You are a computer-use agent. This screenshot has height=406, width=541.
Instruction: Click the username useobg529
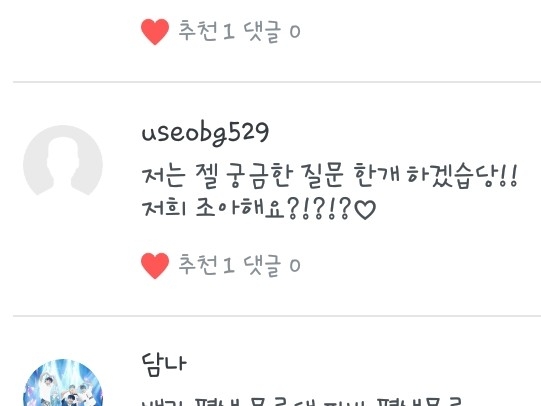coord(205,133)
